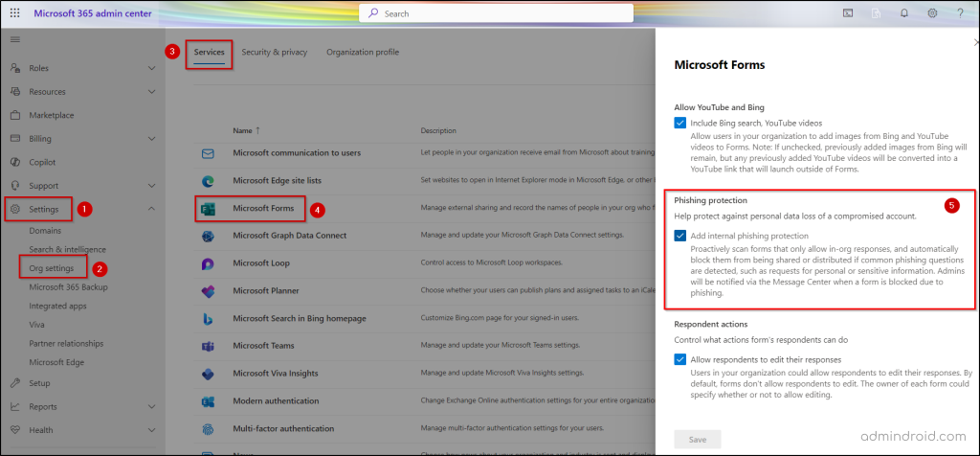Click the Search box in header
This screenshot has width=980, height=456.
(496, 13)
